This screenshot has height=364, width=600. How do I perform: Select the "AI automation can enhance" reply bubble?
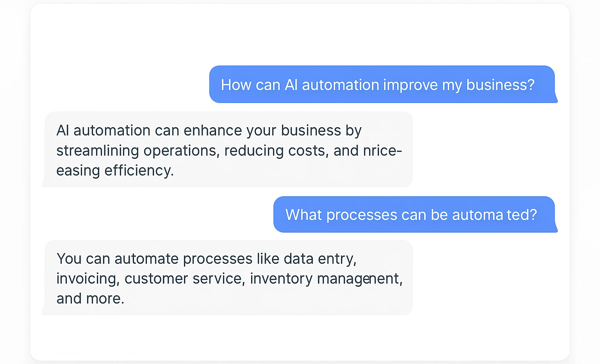(x=228, y=150)
